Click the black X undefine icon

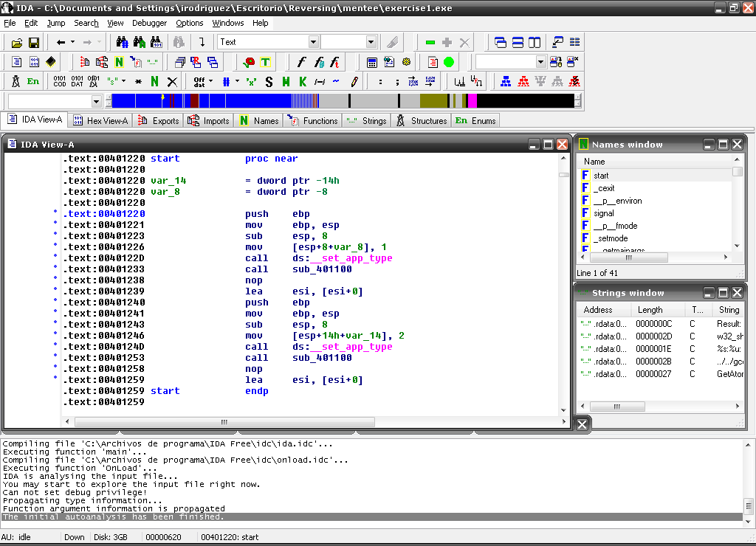point(172,81)
